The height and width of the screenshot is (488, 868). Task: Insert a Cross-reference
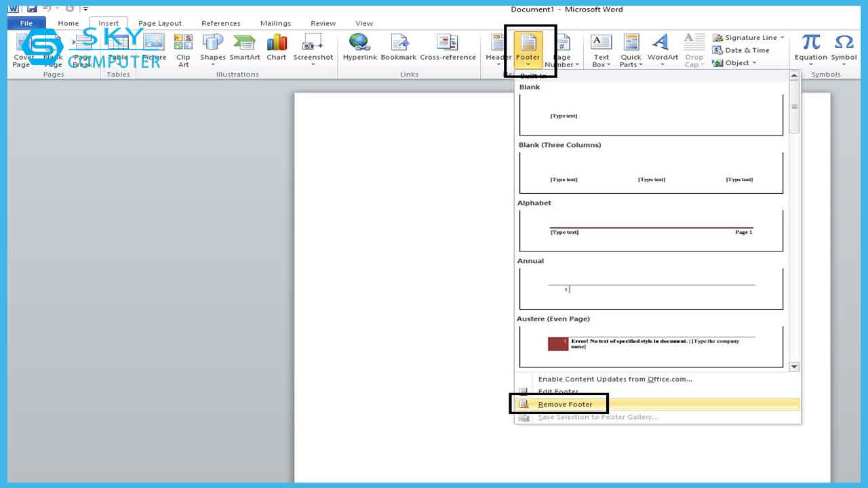(x=448, y=47)
